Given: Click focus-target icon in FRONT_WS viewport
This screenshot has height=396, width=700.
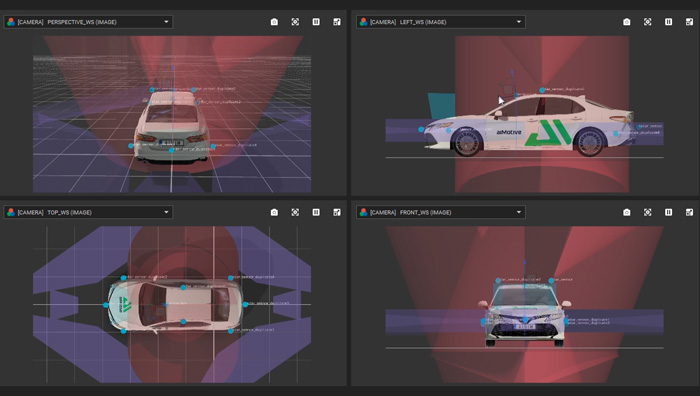Looking at the screenshot, I should [648, 213].
